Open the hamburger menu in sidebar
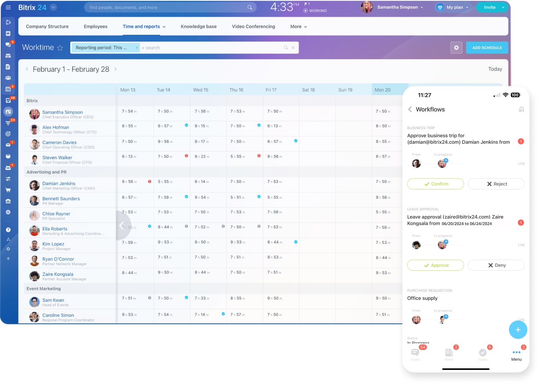Screen dimensions: 549x392 click(x=8, y=7)
